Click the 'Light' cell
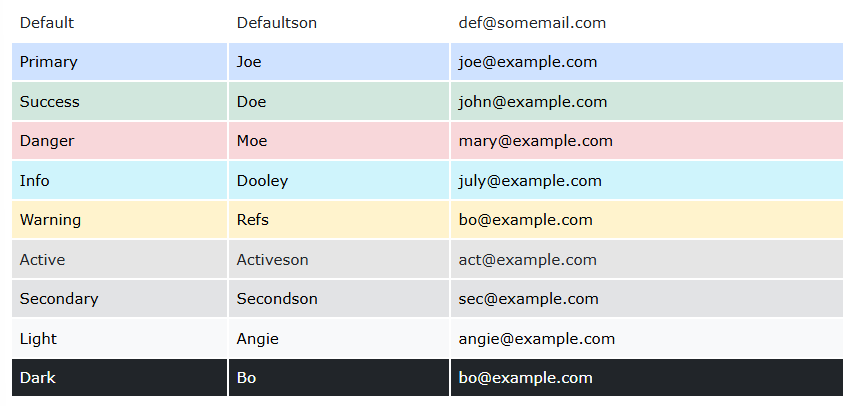851x406 pixels. pos(119,339)
